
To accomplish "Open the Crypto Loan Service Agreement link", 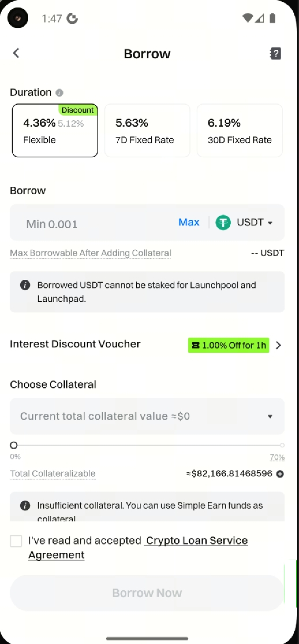I will (x=196, y=541).
